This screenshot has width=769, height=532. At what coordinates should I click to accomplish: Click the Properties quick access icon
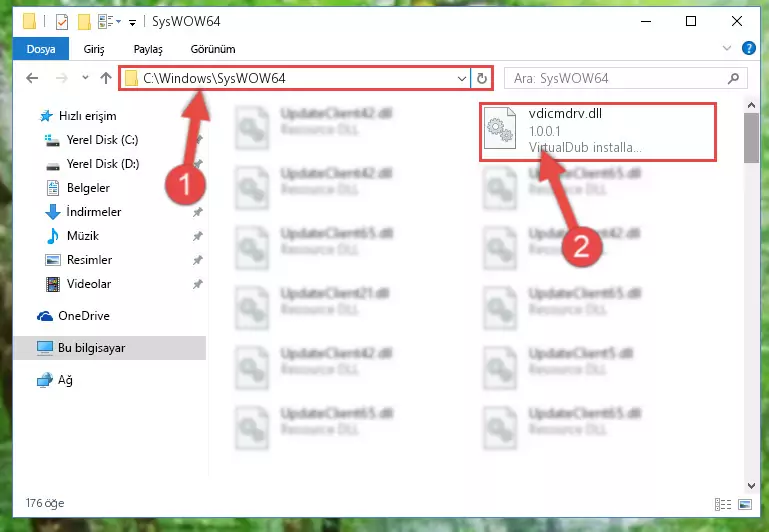pos(62,22)
